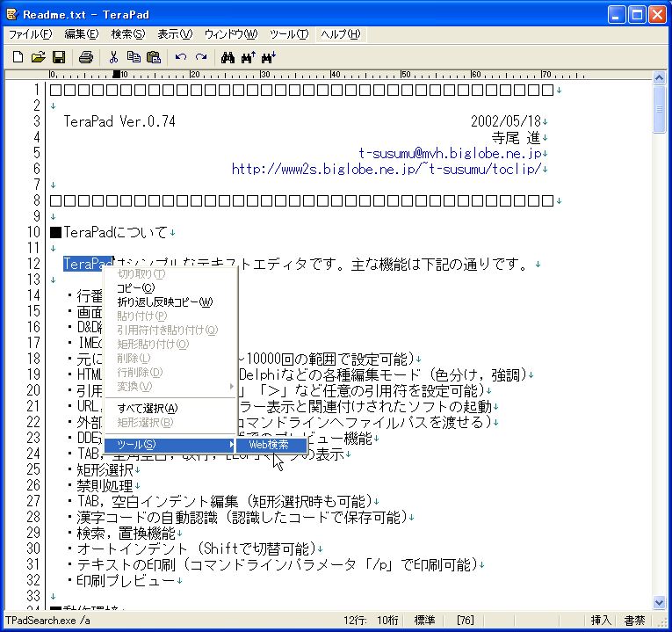672x632 pixels.
Task: Click the Open folder toolbar icon
Action: click(38, 56)
